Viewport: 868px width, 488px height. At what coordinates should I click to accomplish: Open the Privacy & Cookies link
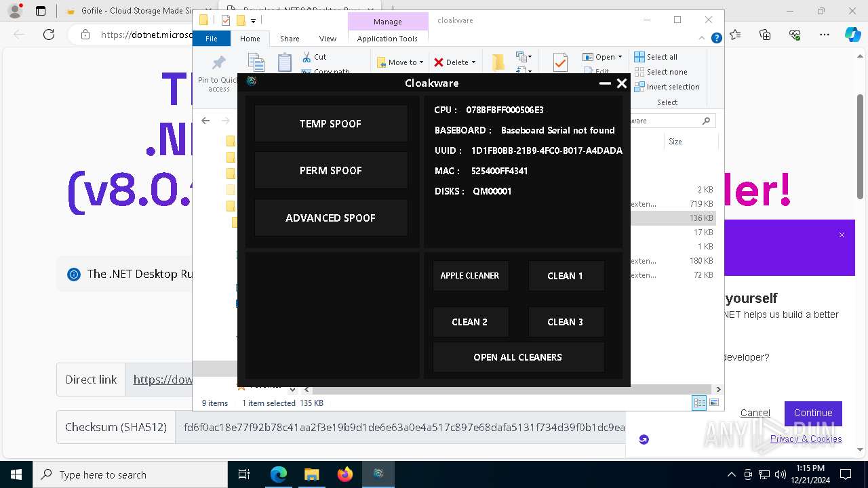[806, 439]
